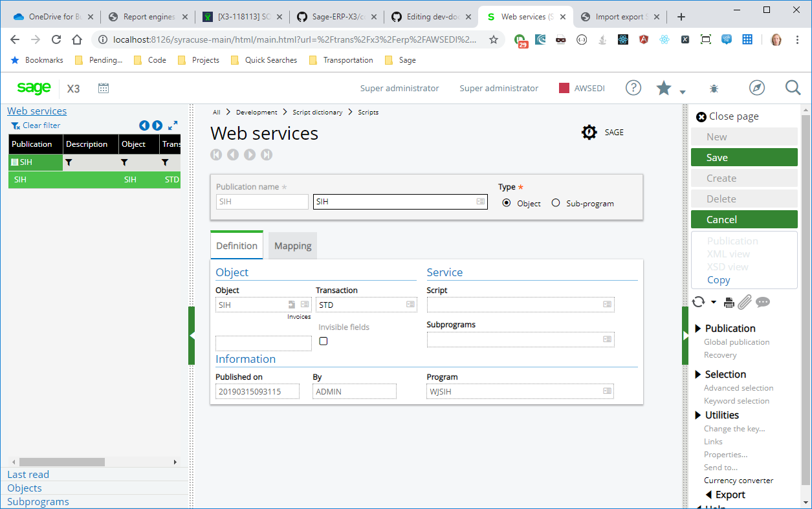812x509 pixels.
Task: Toggle the Invisible fields checkbox
Action: click(324, 341)
